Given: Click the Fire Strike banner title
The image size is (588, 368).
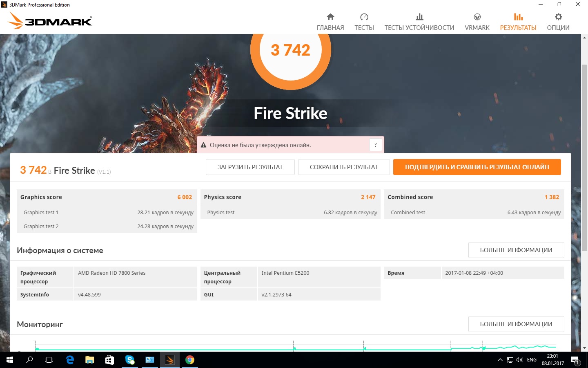Looking at the screenshot, I should pyautogui.click(x=291, y=113).
